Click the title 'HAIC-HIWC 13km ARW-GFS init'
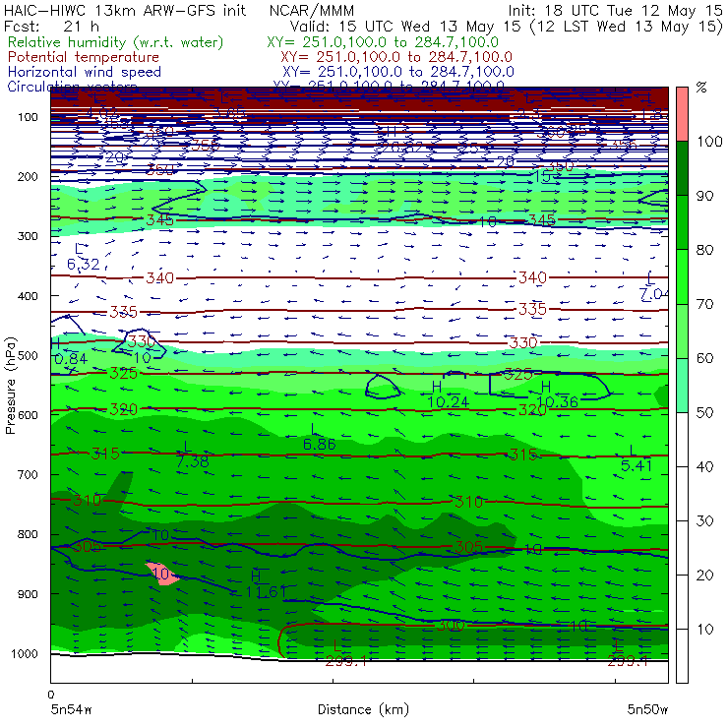Screen dimensions: 728x728 click(125, 11)
